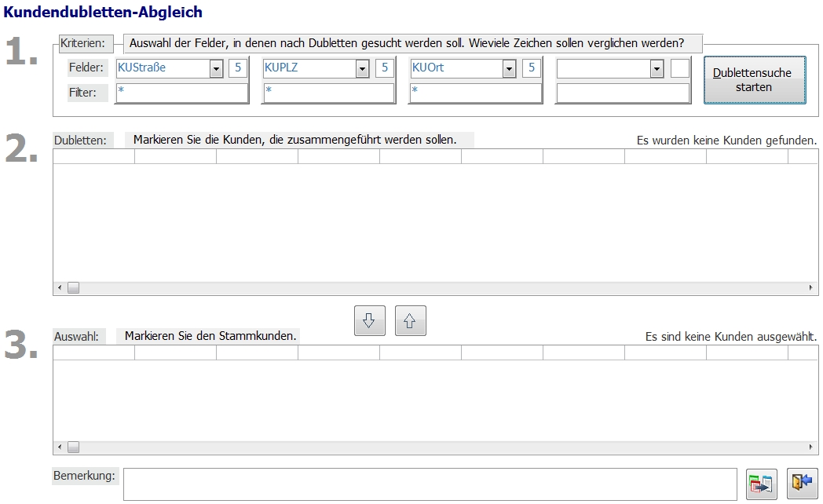Open the KUOrt field dropdown

509,69
